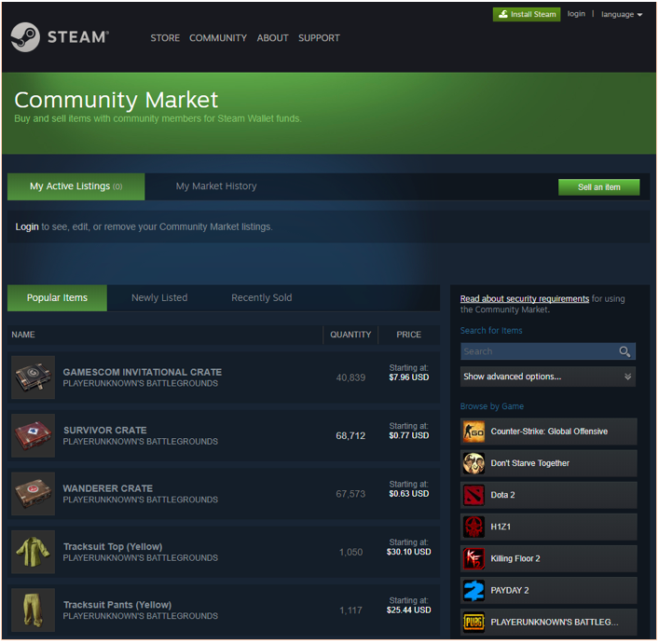Open the language dropdown
Screen dimensions: 659x644
(x=622, y=14)
